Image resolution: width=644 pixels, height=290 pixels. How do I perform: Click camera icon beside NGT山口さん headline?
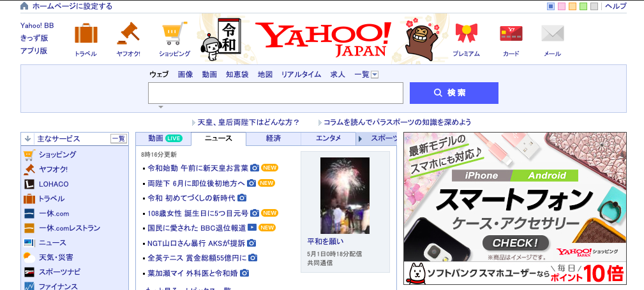[251, 243]
